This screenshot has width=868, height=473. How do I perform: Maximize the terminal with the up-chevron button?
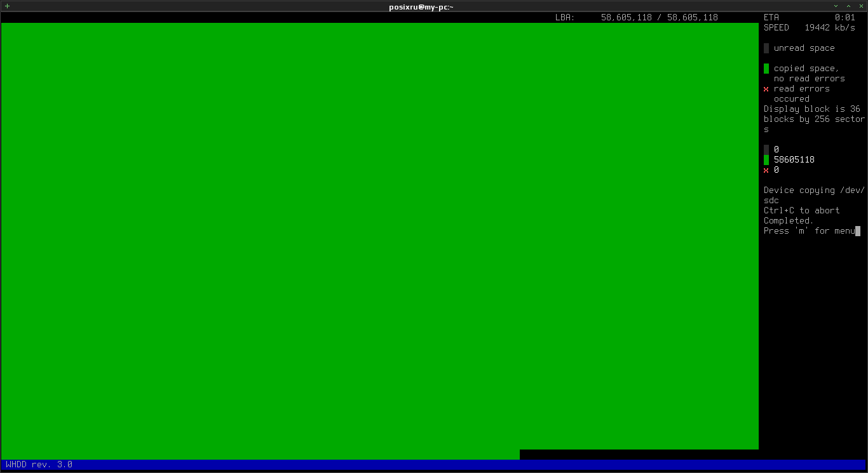(848, 6)
